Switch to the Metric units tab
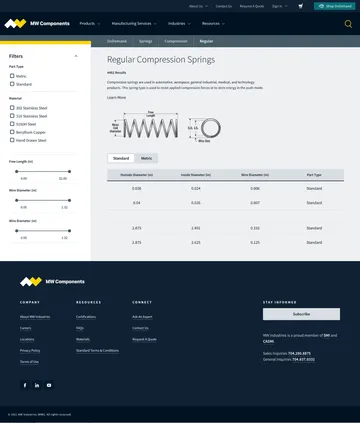 146,158
